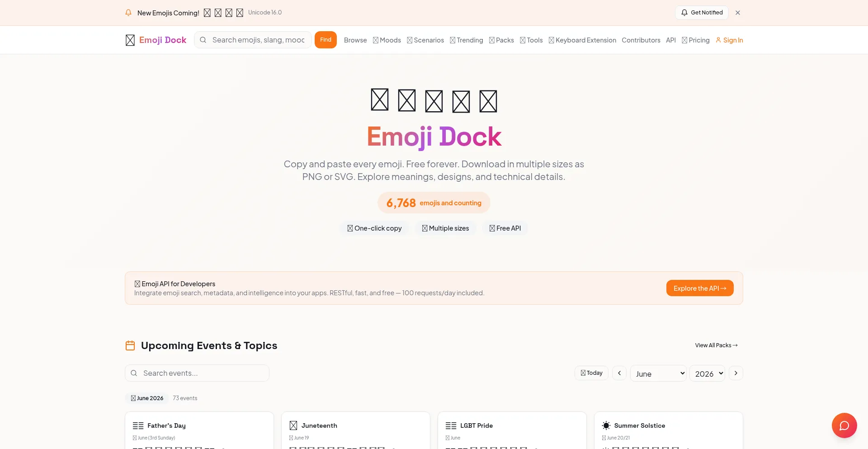This screenshot has width=868, height=449.
Task: Click the One-click copy chip
Action: click(374, 228)
